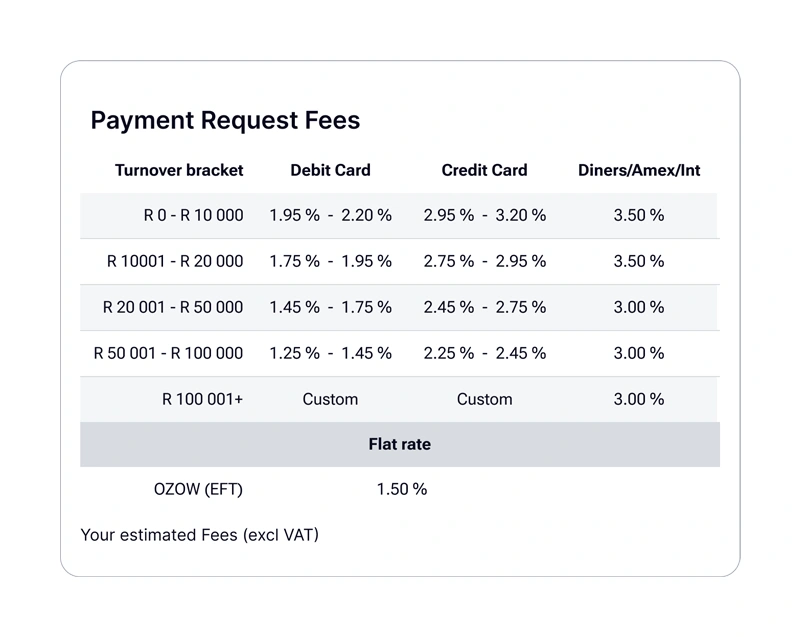Click the R 20 001 - R 50 000 bracket
Viewport: 800px width, 637px height.
pos(173,307)
